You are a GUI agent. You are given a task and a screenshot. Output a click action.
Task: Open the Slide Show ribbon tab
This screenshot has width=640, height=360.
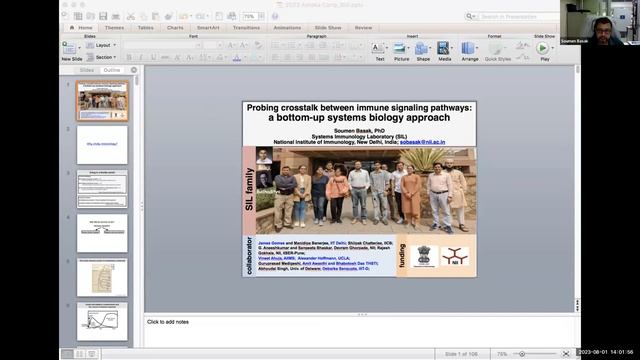(x=328, y=28)
